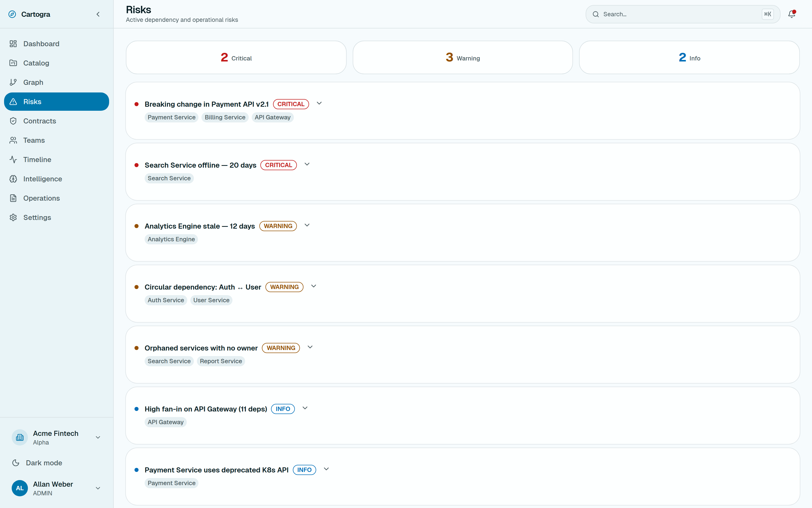Viewport: 812px width, 508px height.
Task: Click the Analytics Engine tag
Action: coord(171,239)
